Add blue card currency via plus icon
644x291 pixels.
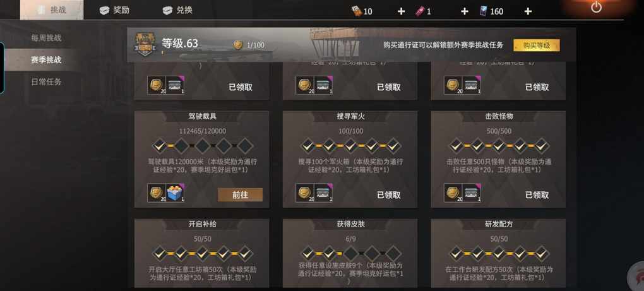(528, 11)
